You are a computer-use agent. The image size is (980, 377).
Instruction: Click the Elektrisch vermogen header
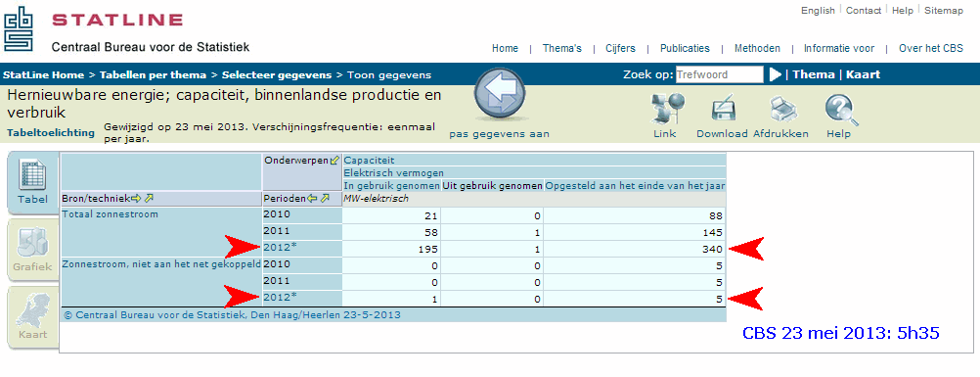tap(394, 173)
